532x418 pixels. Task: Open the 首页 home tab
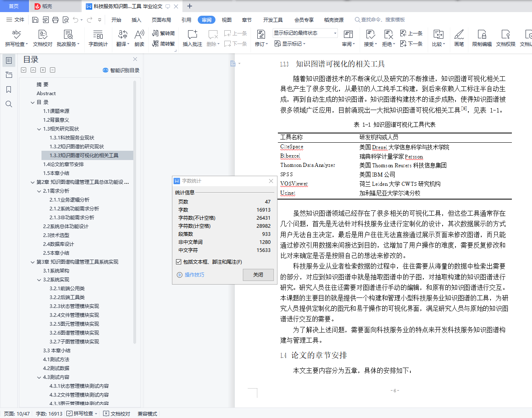coord(14,6)
